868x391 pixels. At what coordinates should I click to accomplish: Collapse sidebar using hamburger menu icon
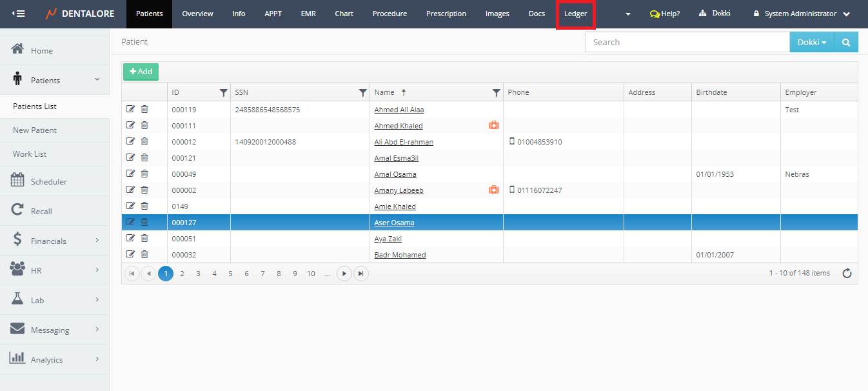point(19,14)
